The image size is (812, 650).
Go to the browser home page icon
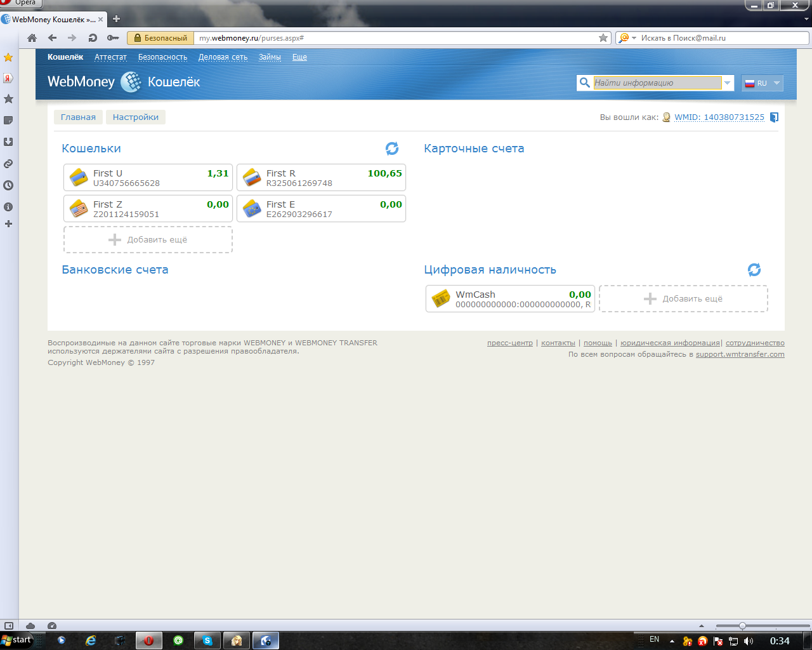(32, 38)
